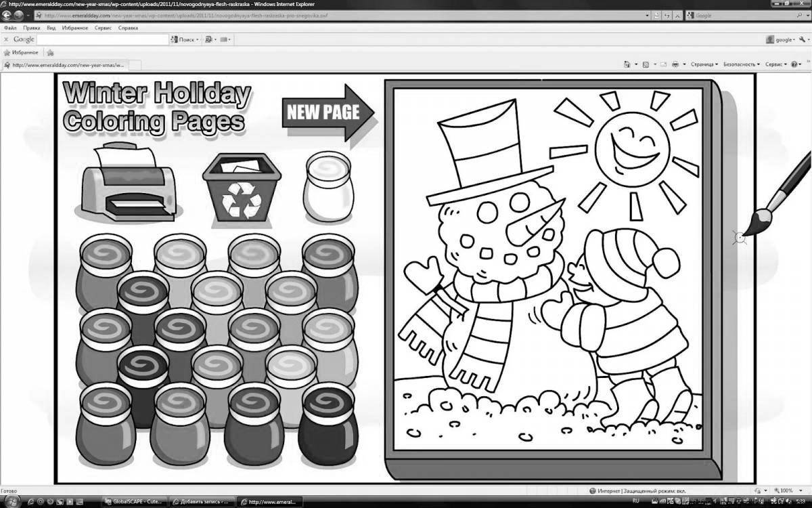Click the Refresh icon beside the address bar
Viewport: 812px width, 508px height.
(668, 15)
